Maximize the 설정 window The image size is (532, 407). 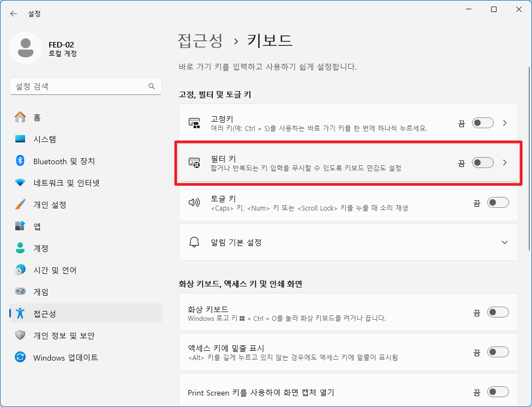click(x=494, y=9)
